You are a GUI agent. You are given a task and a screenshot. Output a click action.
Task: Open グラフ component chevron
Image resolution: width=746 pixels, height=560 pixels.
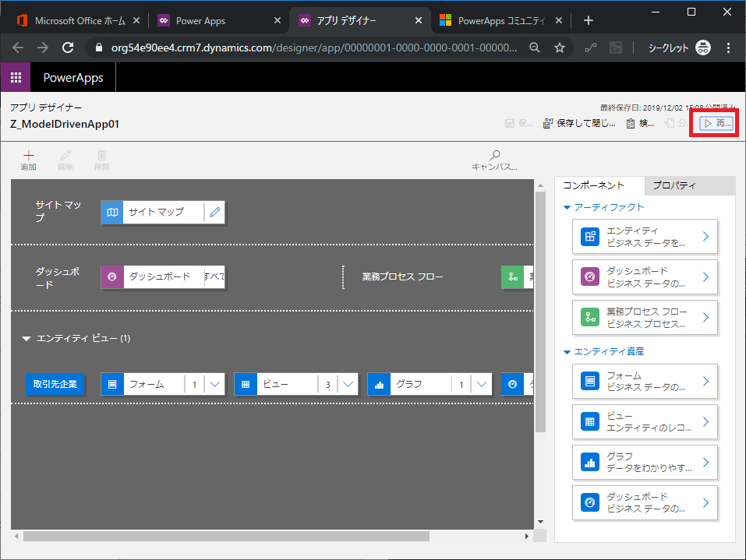click(706, 462)
